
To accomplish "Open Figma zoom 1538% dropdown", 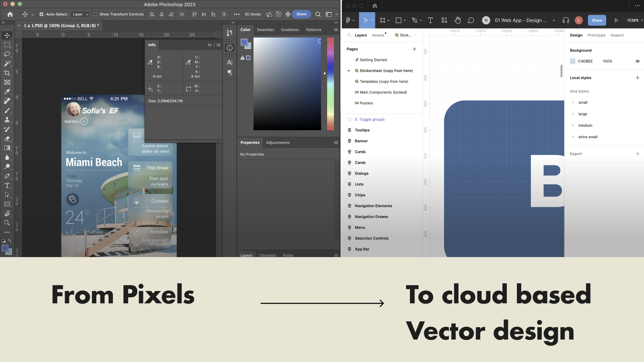I will click(x=635, y=20).
